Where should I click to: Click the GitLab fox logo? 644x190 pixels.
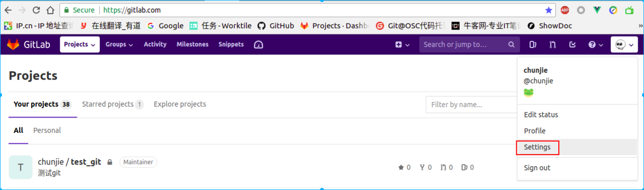pyautogui.click(x=13, y=45)
